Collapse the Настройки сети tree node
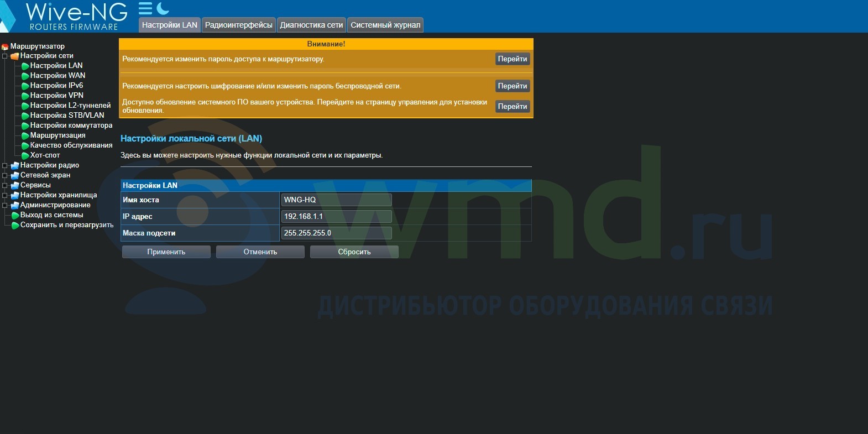The height and width of the screenshot is (434, 868). (5, 56)
